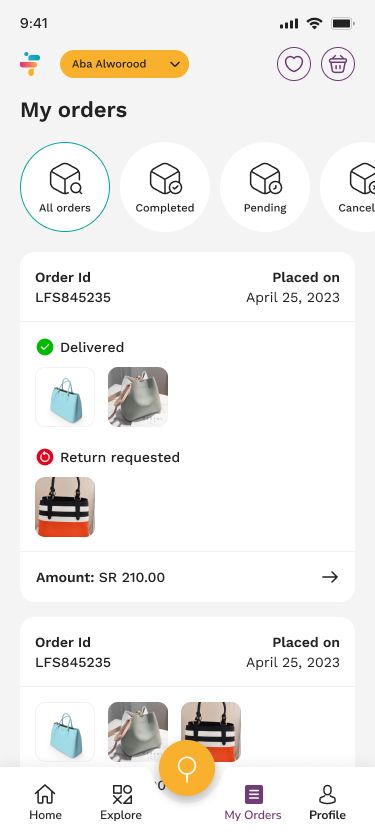Open the blue handbag in second order
Image resolution: width=375 pixels, height=837 pixels.
click(x=65, y=732)
